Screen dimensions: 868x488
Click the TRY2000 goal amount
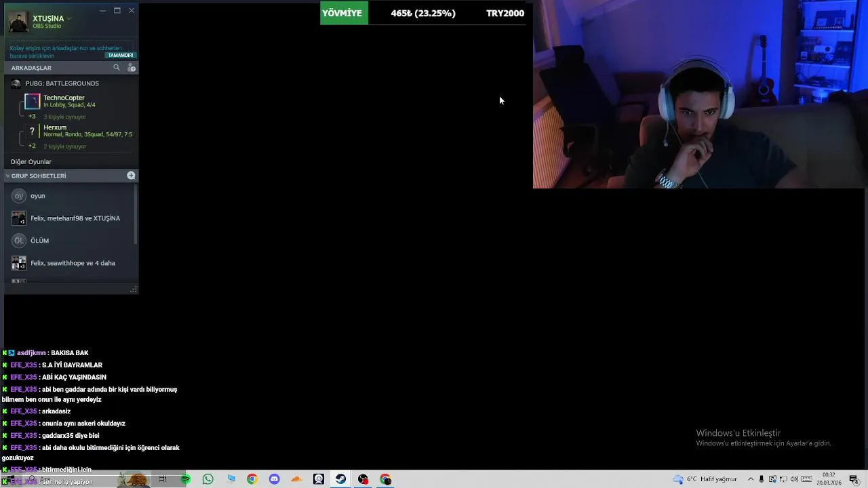pos(505,13)
